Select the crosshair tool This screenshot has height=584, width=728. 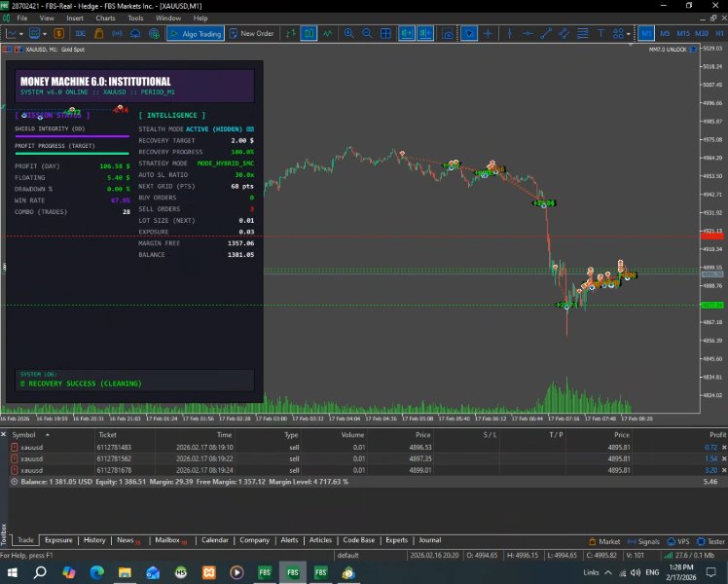pyautogui.click(x=488, y=33)
